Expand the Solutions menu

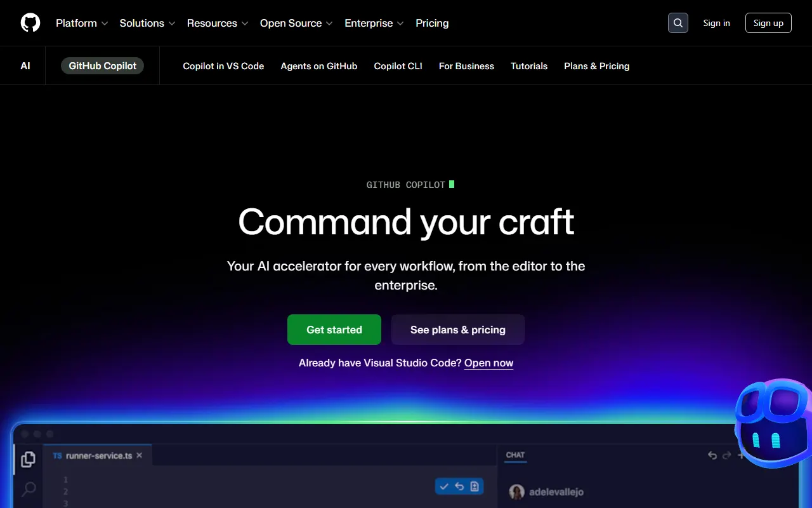click(147, 23)
